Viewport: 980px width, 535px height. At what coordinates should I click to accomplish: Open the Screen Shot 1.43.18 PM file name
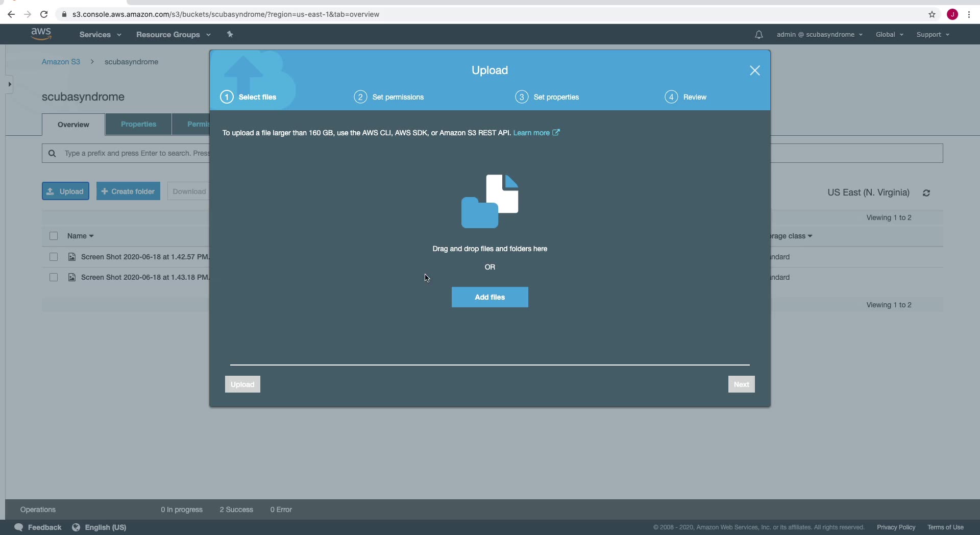[145, 277]
